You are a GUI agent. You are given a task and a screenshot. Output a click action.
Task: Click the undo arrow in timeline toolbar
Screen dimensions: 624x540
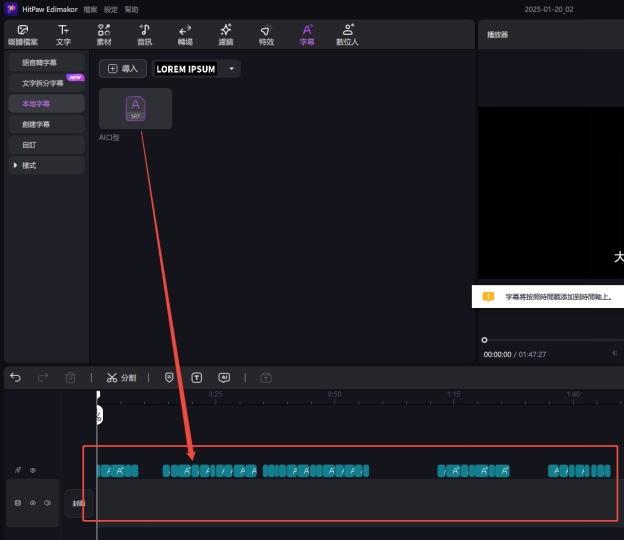[15, 378]
